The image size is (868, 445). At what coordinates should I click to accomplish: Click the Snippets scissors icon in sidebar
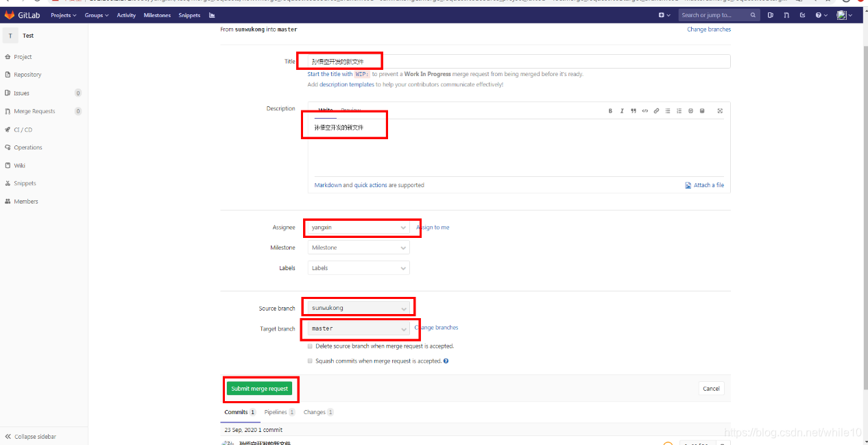point(8,184)
